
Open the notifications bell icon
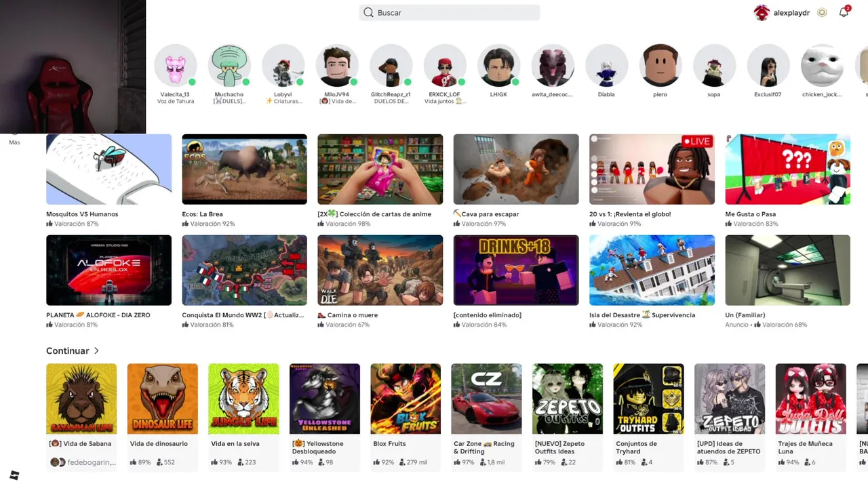pos(844,12)
